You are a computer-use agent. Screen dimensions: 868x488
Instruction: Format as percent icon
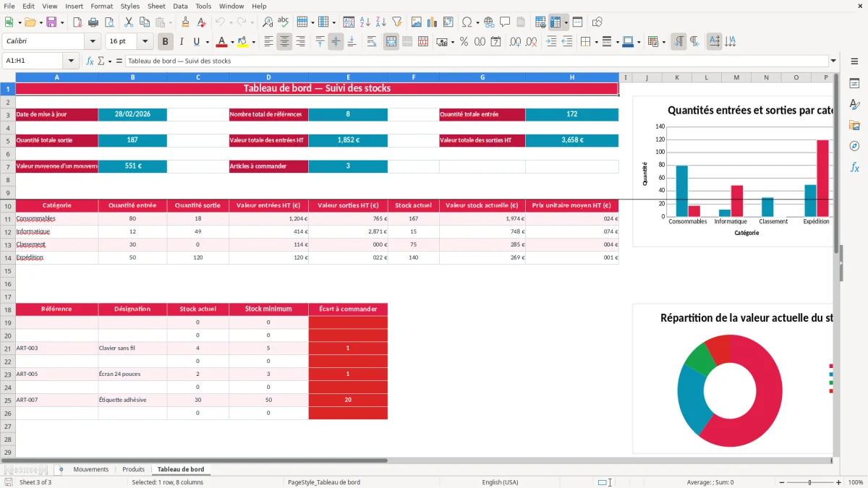click(464, 42)
